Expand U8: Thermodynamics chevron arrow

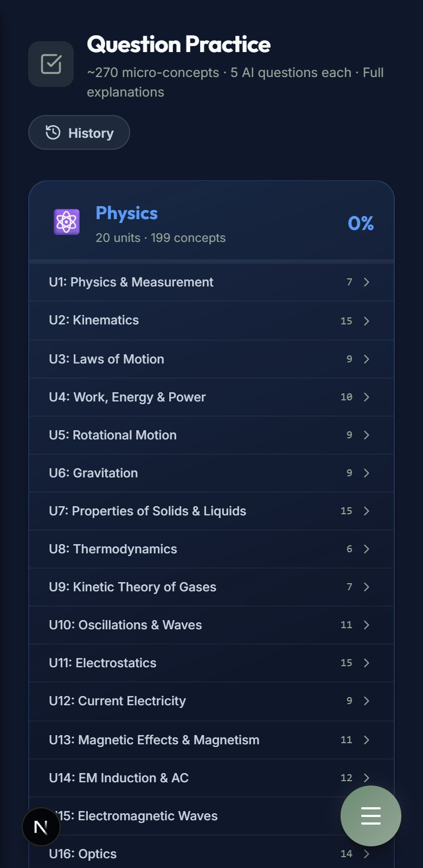(x=367, y=549)
